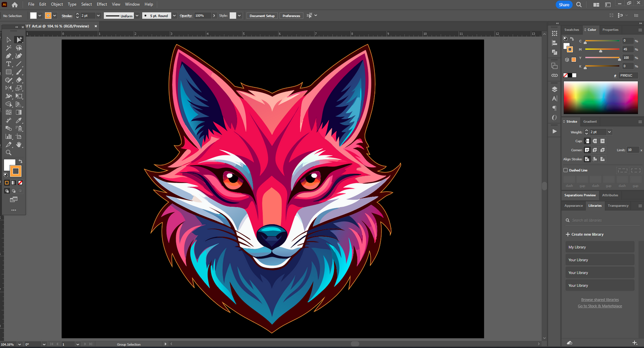Open Stroke panel Weight dropdown
The image size is (644, 348).
coord(609,132)
